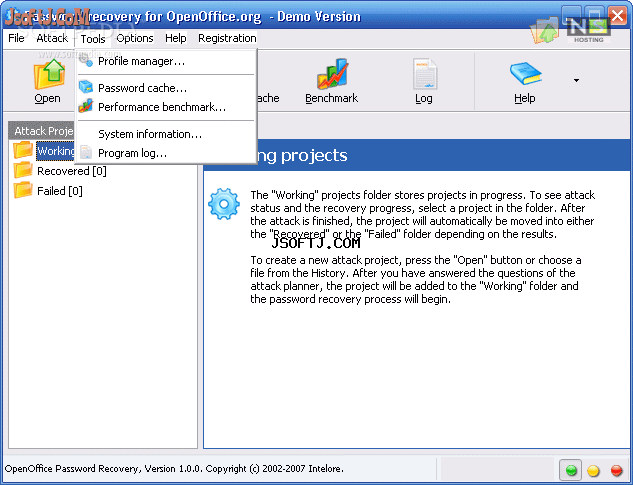Open the Registration menu
The height and width of the screenshot is (485, 633).
click(227, 38)
